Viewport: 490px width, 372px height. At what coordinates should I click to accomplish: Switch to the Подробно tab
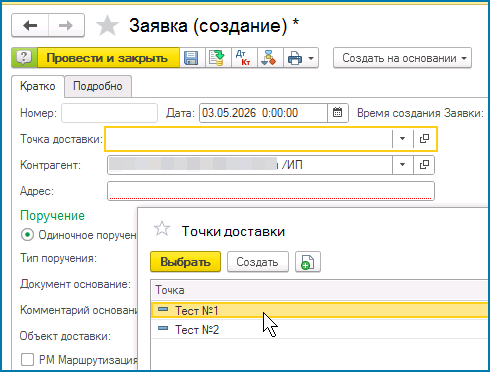click(x=98, y=86)
